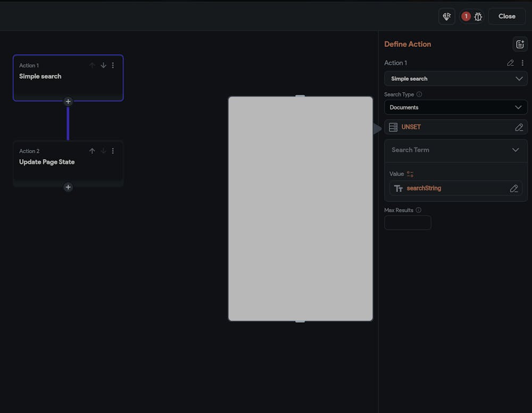Move Action 1 down with arrow icon
Viewport: 532px width, 413px height.
(x=103, y=65)
